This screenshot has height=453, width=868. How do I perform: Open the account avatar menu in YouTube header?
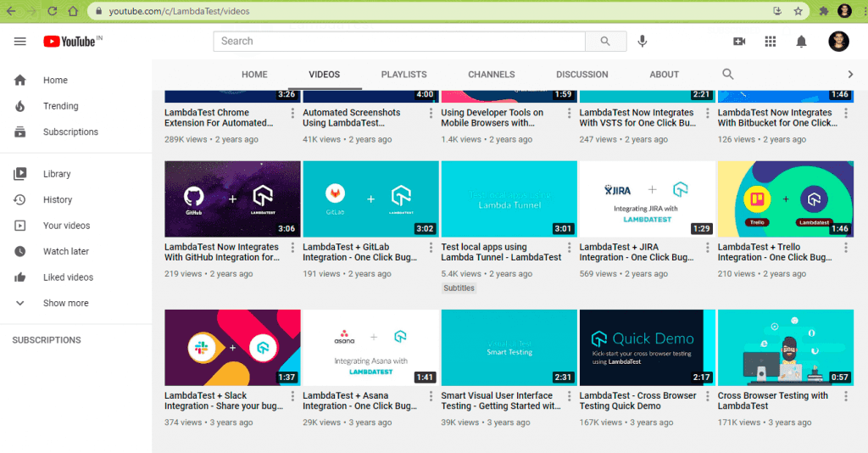[x=837, y=42]
